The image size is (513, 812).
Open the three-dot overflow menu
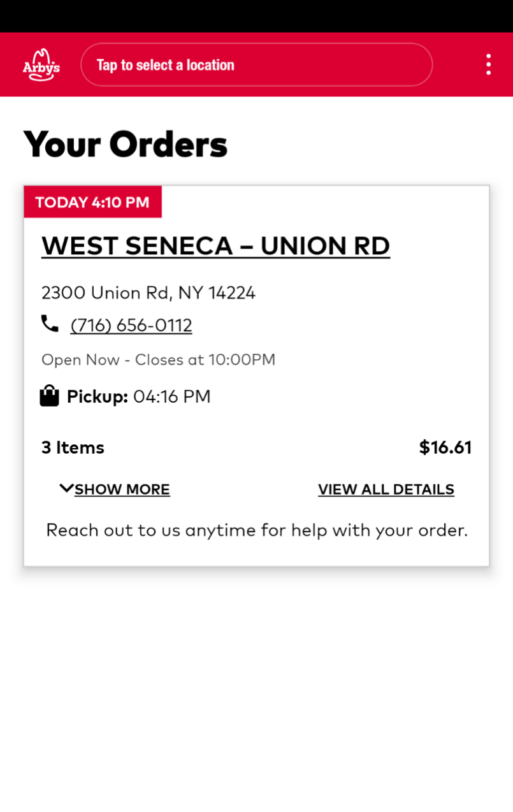(x=488, y=64)
